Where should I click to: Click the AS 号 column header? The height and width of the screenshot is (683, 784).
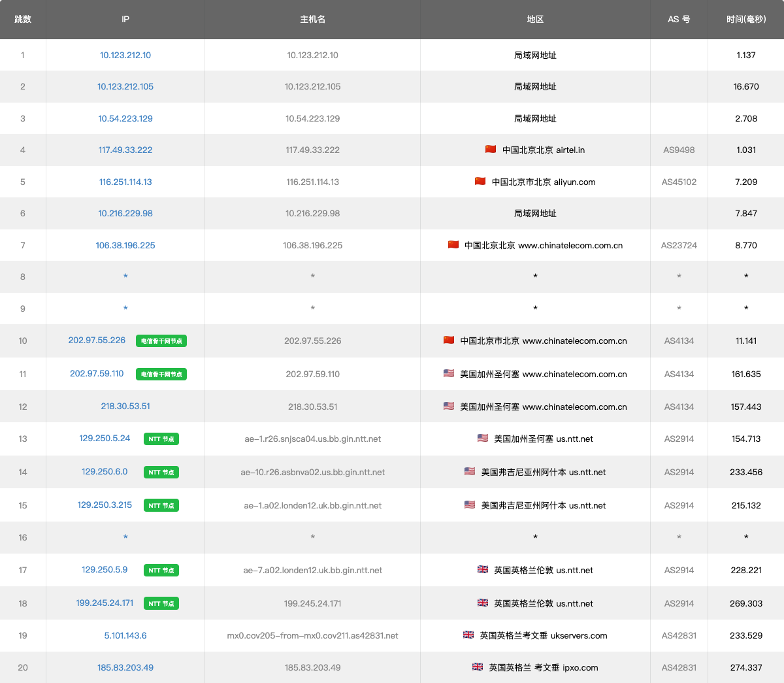click(679, 20)
